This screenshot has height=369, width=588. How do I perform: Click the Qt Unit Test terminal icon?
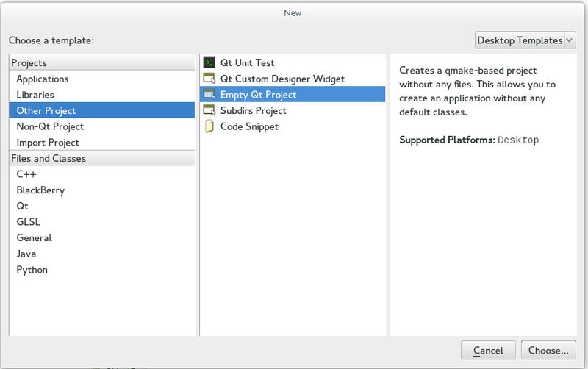209,63
